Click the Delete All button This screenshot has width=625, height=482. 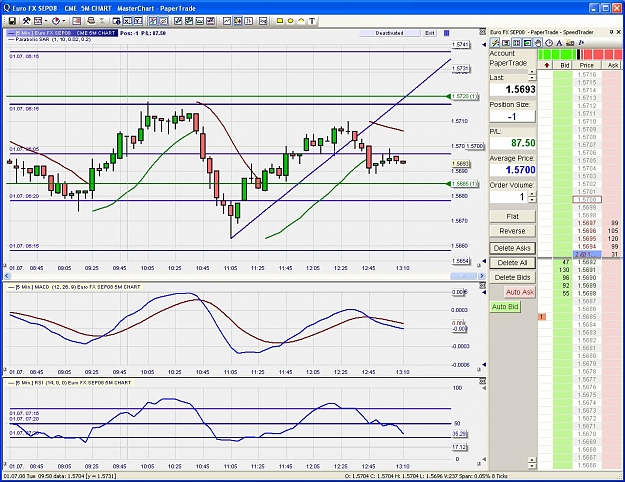point(513,263)
